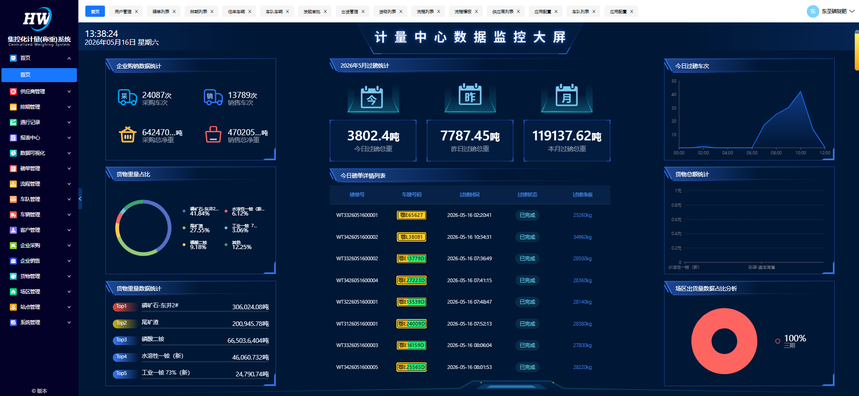Toggle the 三期 100% legend marker
The height and width of the screenshot is (396, 859).
click(x=777, y=341)
